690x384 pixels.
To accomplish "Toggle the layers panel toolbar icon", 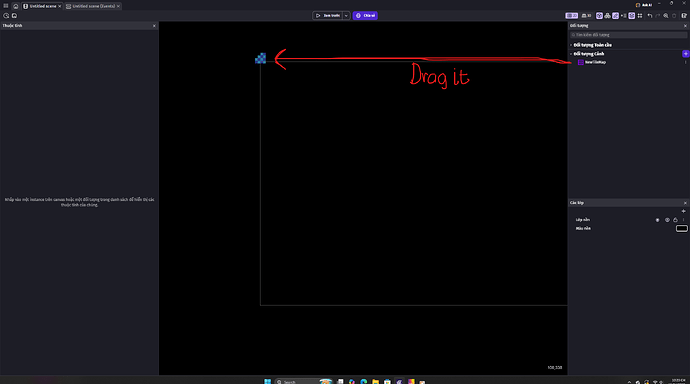I will pos(631,16).
